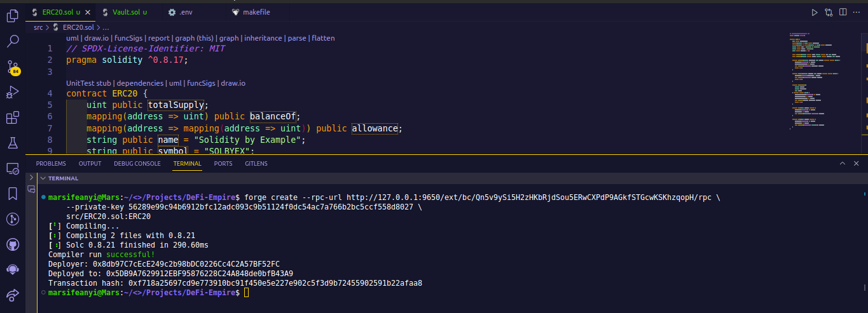Screen dimensions: 868x313
Task: Click the rpc-url link in the forge command
Action: click(529, 197)
